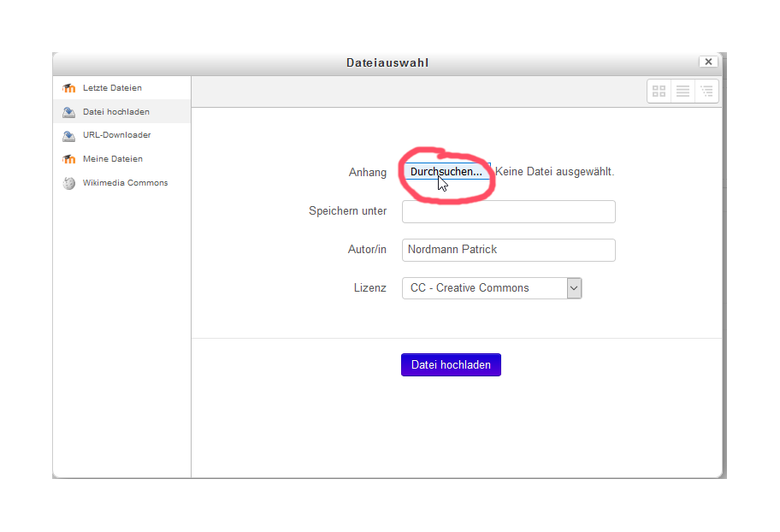780x532 pixels.
Task: Click the Wikimedia Commons globe icon
Action: 69,183
